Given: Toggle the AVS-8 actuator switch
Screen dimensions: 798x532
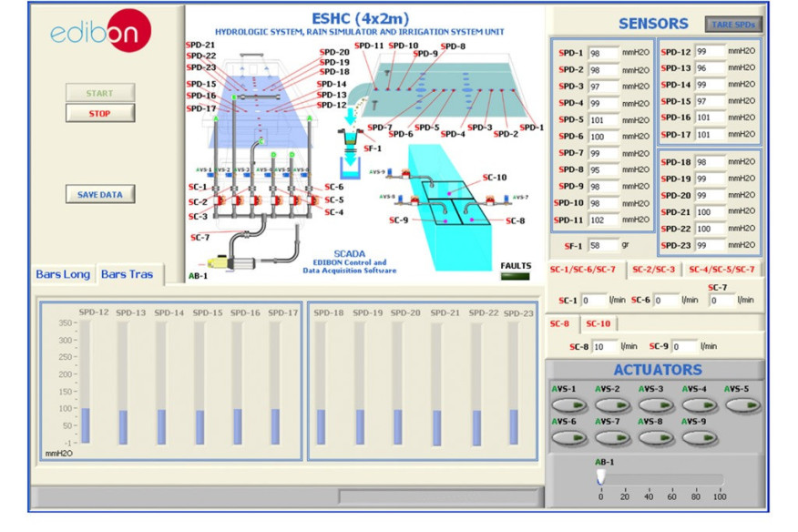Looking at the screenshot, I should pos(656,438).
